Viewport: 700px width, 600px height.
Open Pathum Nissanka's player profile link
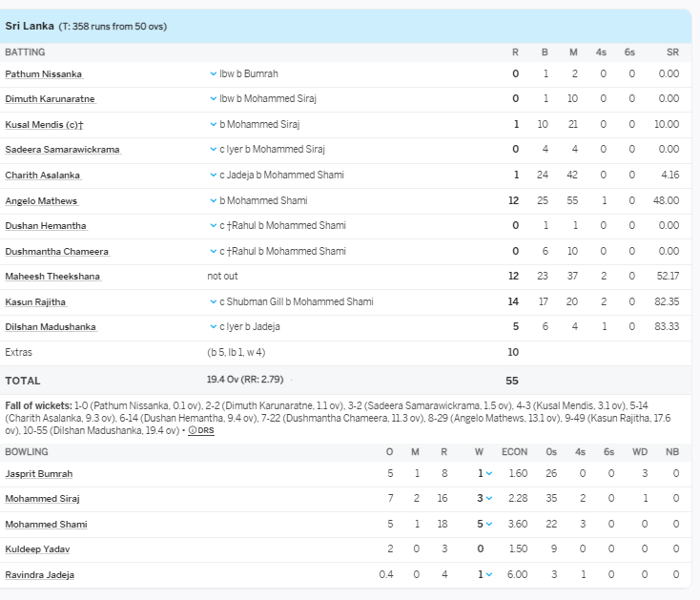[43, 73]
